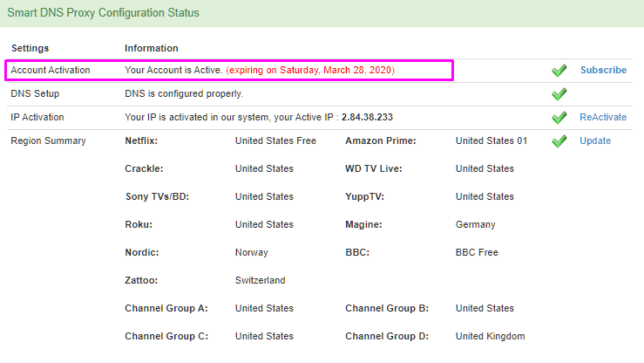Click the Information column header
Viewport: 644px width, 363px height.
(152, 48)
